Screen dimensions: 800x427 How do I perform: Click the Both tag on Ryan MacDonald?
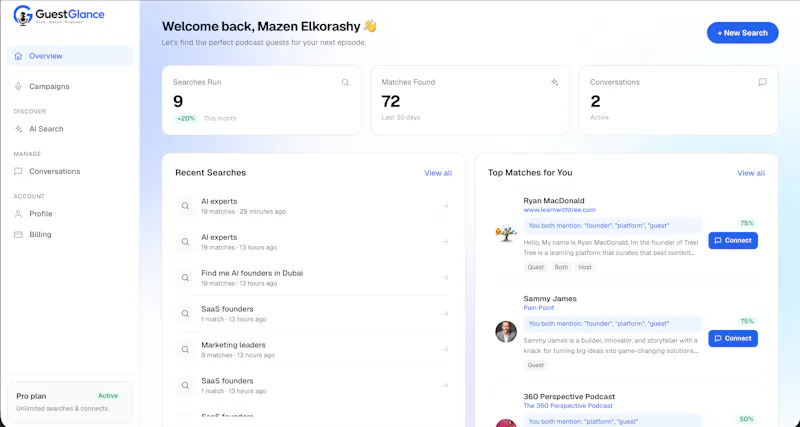coord(561,267)
